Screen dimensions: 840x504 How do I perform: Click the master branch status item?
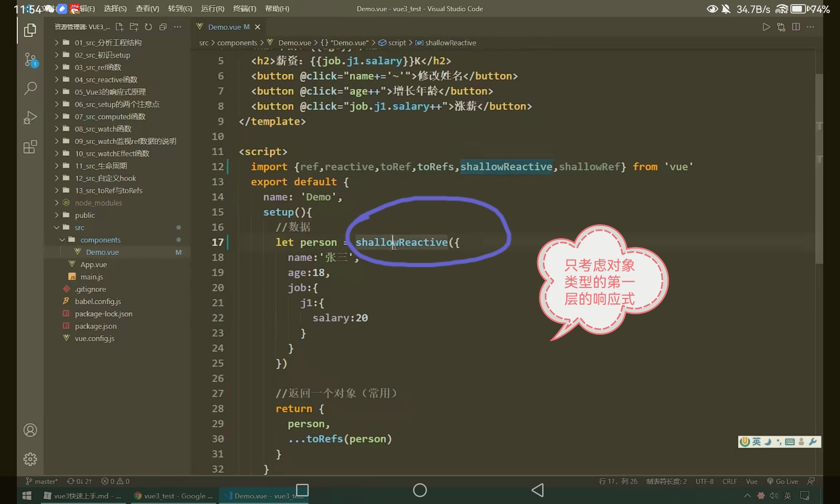[42, 481]
